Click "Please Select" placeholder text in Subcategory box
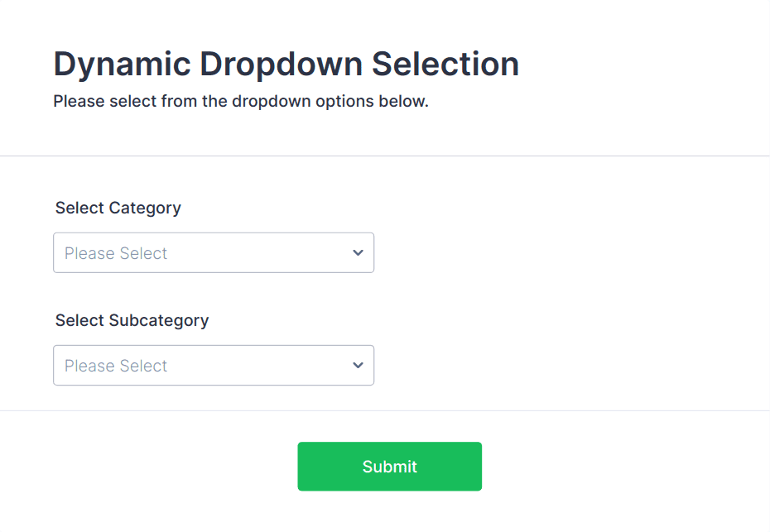 116,366
